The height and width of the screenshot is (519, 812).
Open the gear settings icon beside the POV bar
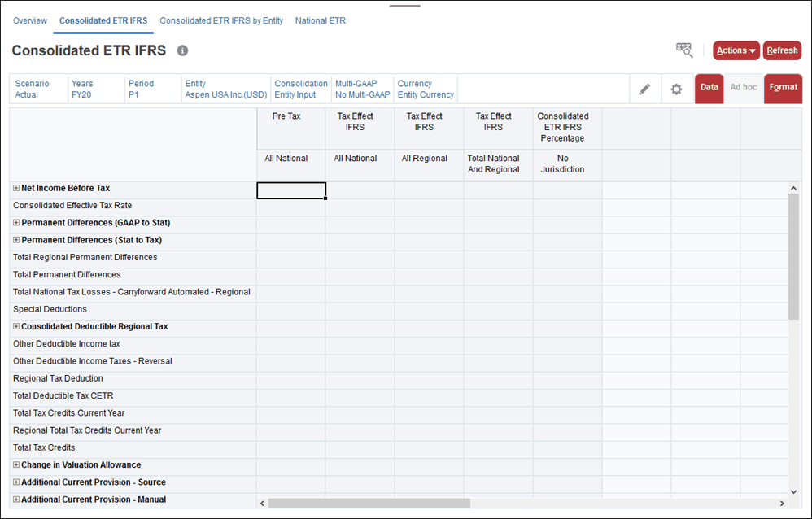[676, 89]
